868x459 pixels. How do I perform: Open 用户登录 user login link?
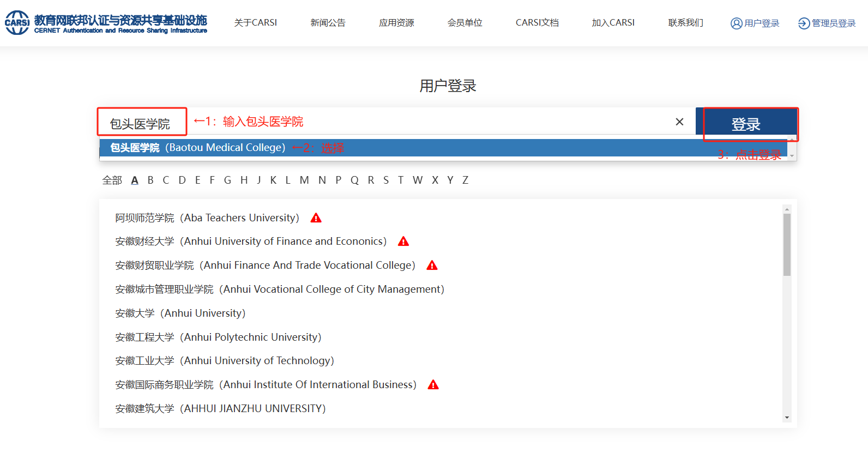tap(755, 23)
